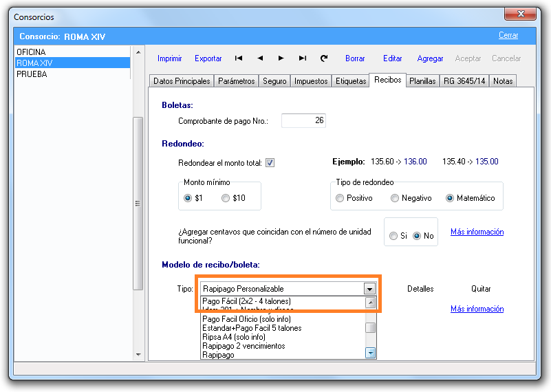Click the Comprobante de pago number field
The image size is (551, 392).
303,120
